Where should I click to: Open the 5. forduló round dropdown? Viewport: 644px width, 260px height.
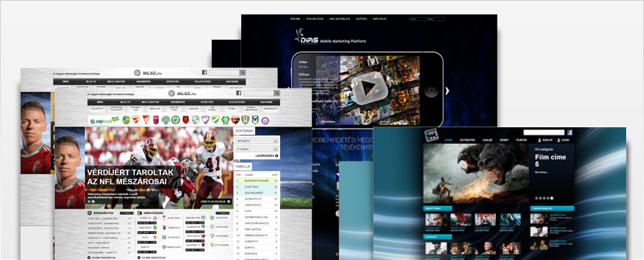(257, 149)
